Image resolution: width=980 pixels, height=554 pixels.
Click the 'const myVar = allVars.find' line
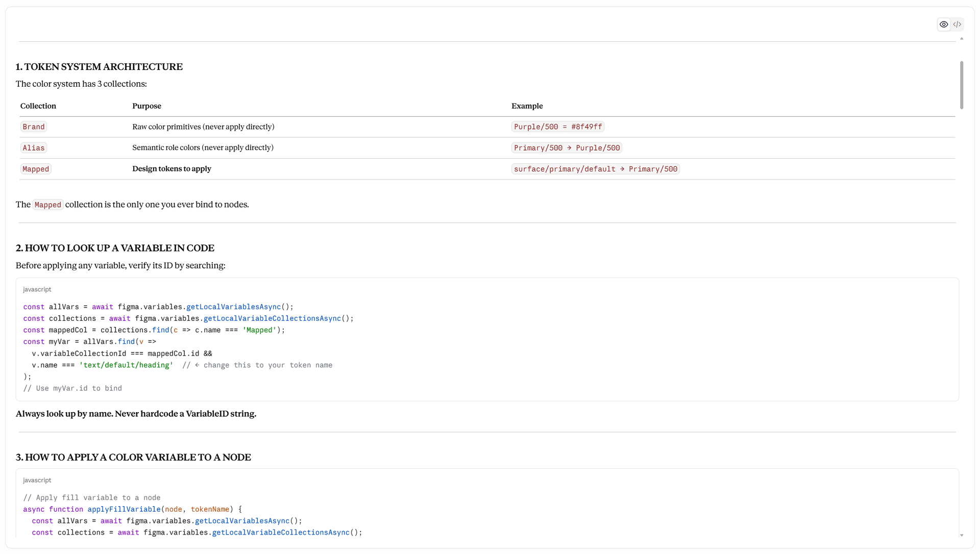point(89,342)
